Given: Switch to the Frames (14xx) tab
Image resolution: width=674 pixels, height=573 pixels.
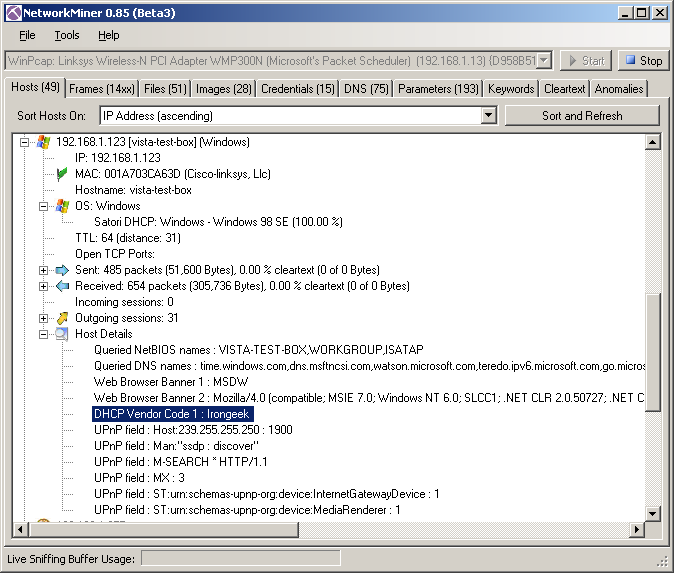Looking at the screenshot, I should [x=102, y=89].
